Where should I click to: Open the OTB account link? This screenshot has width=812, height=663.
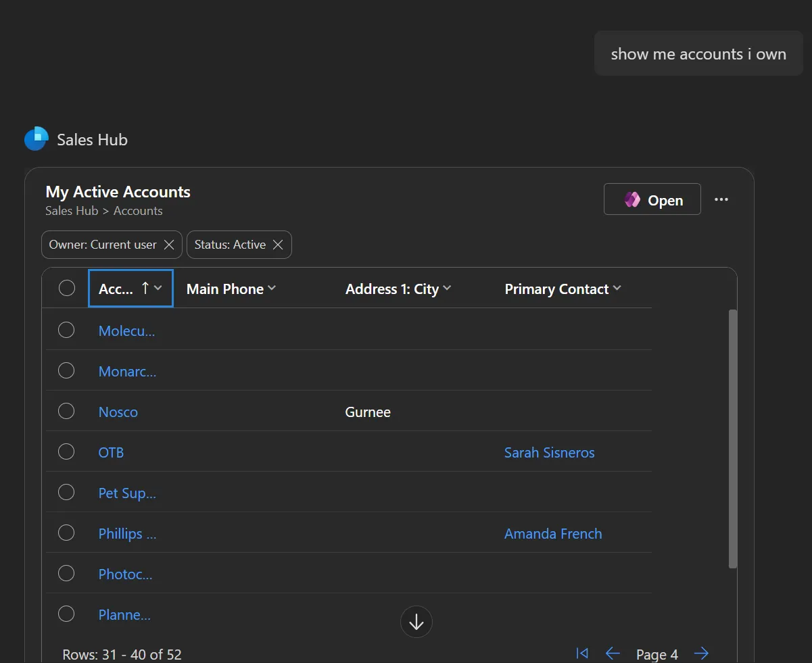[x=111, y=453]
